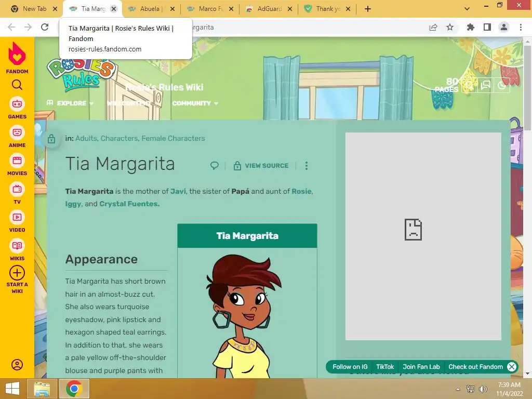Open File Explorer from the taskbar
Image resolution: width=532 pixels, height=399 pixels.
(42, 389)
